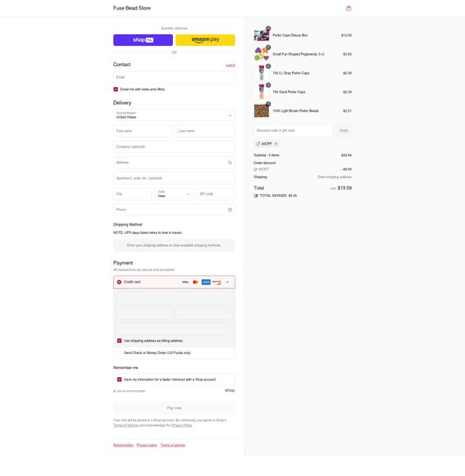Viewport: 465px width, 476px height.
Task: Click the address search magnifier icon
Action: 230,163
